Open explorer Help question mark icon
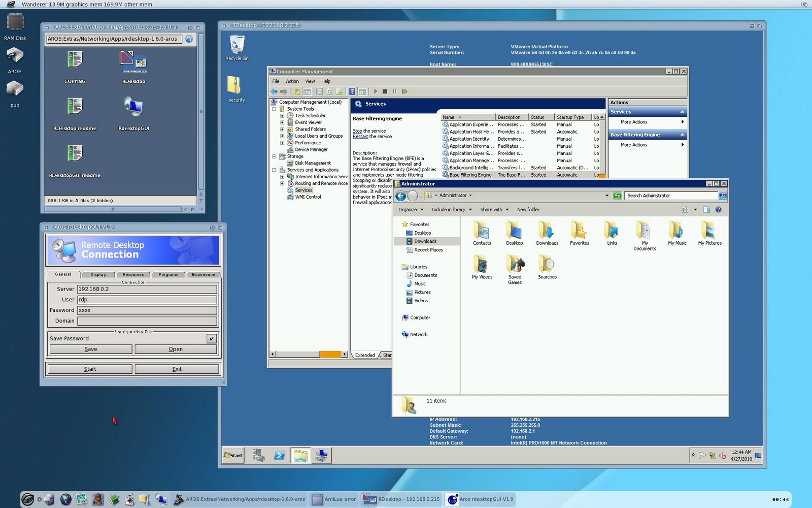This screenshot has height=508, width=812. [x=718, y=209]
